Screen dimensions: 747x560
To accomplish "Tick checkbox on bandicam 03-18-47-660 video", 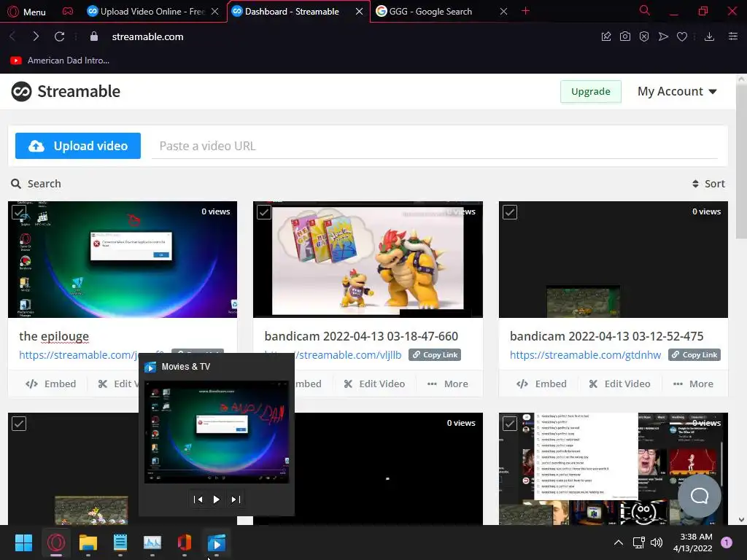I will [264, 212].
